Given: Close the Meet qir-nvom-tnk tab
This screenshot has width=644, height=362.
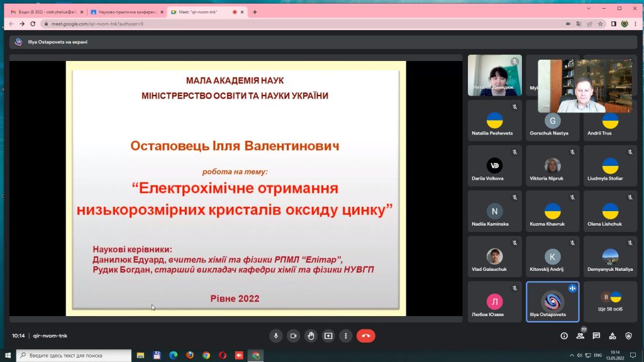Looking at the screenshot, I should 242,12.
